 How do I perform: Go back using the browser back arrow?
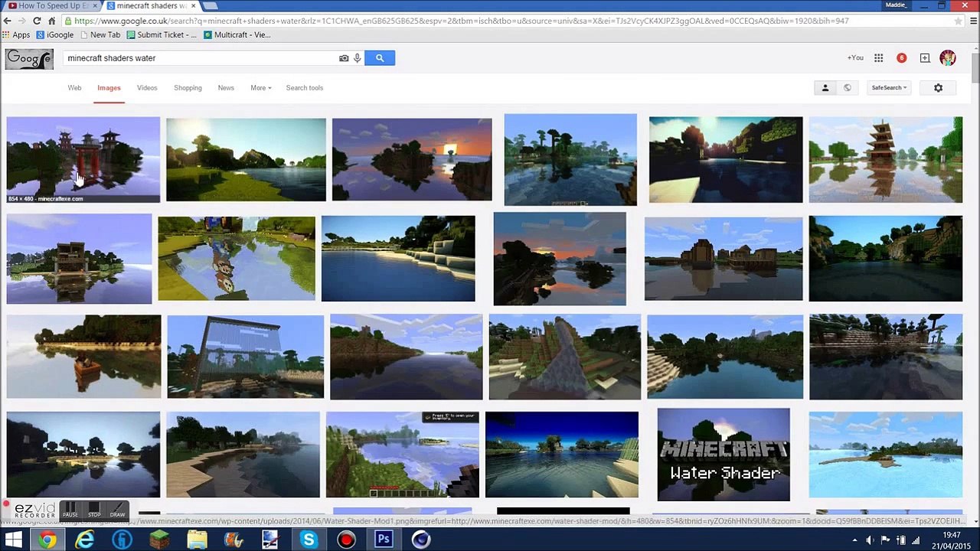pyautogui.click(x=8, y=21)
